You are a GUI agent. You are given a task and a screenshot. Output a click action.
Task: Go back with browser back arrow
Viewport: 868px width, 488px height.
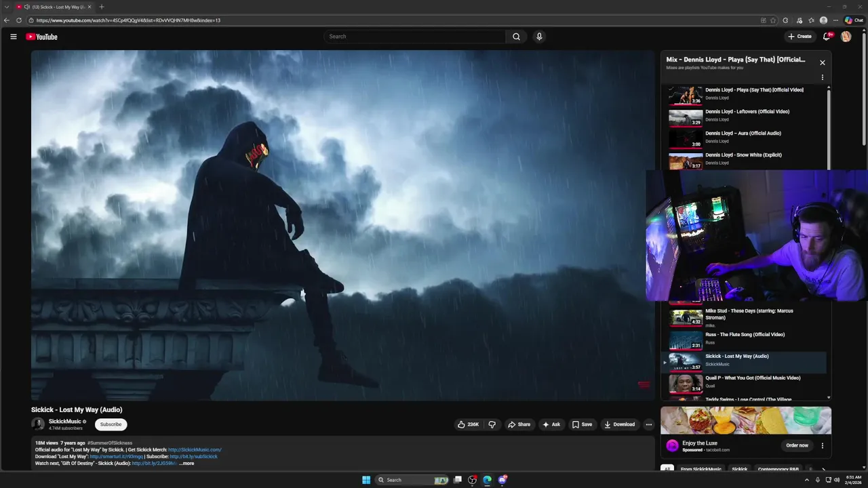coord(7,20)
